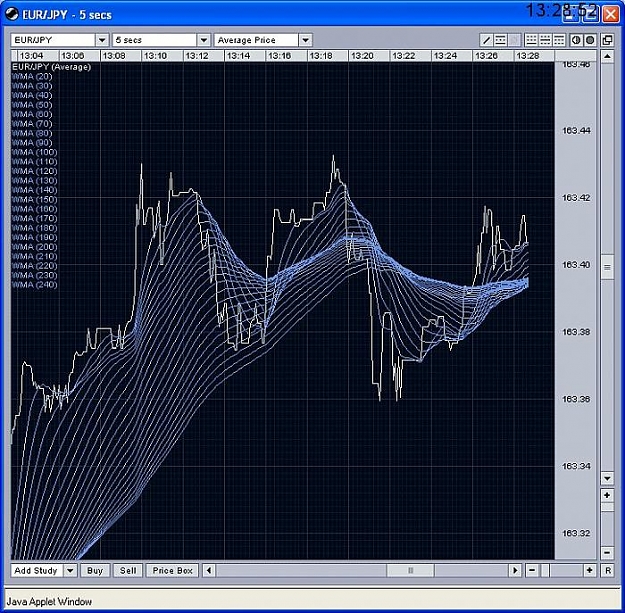Click the Sell button
The width and height of the screenshot is (625, 613).
coord(128,570)
